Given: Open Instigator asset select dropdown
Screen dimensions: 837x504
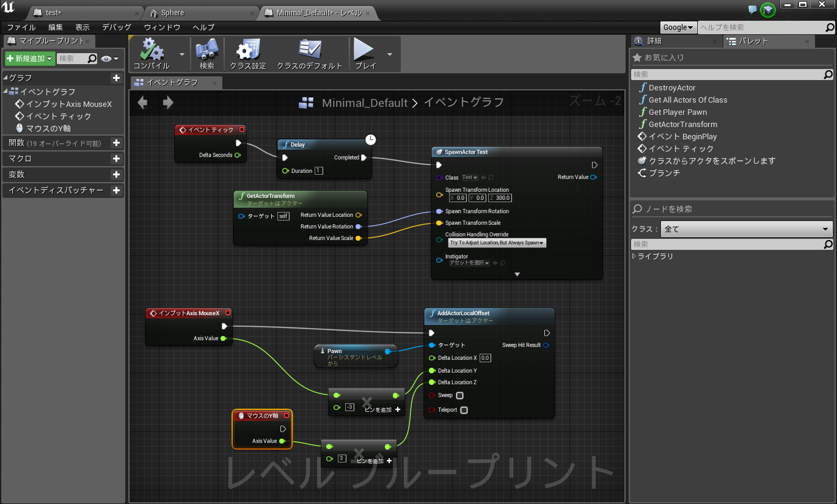Looking at the screenshot, I should pyautogui.click(x=469, y=263).
